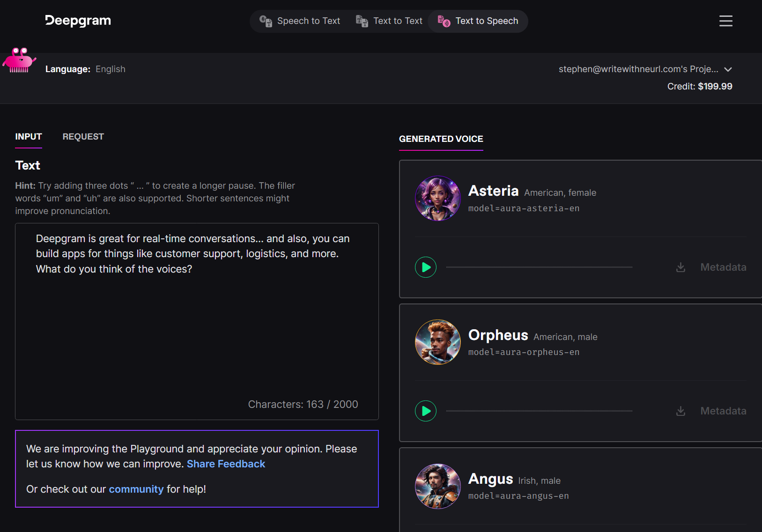
Task: Click the Credit: $199.99 balance
Action: pos(700,87)
